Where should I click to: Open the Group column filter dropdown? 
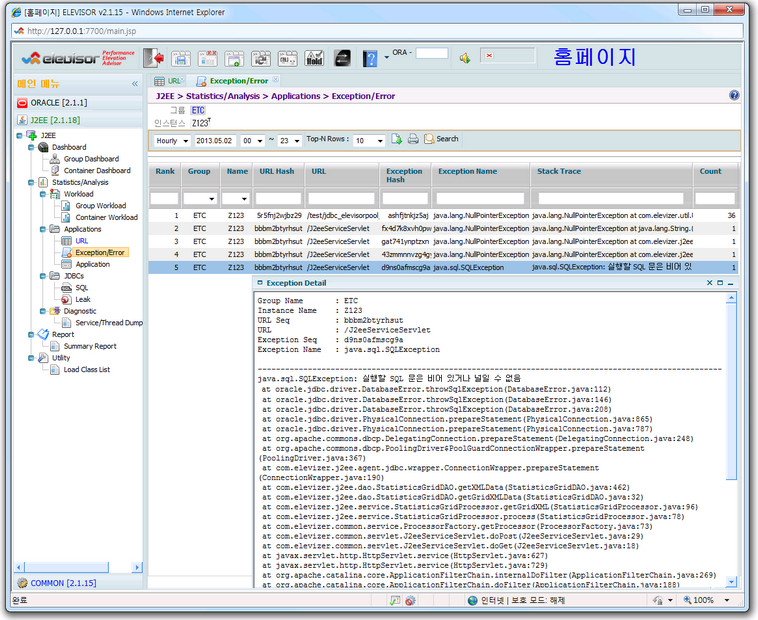pyautogui.click(x=212, y=199)
